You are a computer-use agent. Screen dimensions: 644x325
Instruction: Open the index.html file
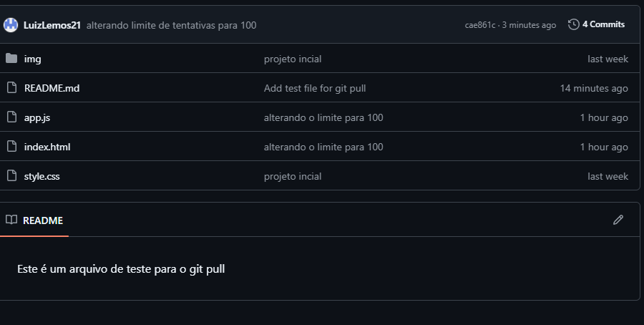(47, 147)
